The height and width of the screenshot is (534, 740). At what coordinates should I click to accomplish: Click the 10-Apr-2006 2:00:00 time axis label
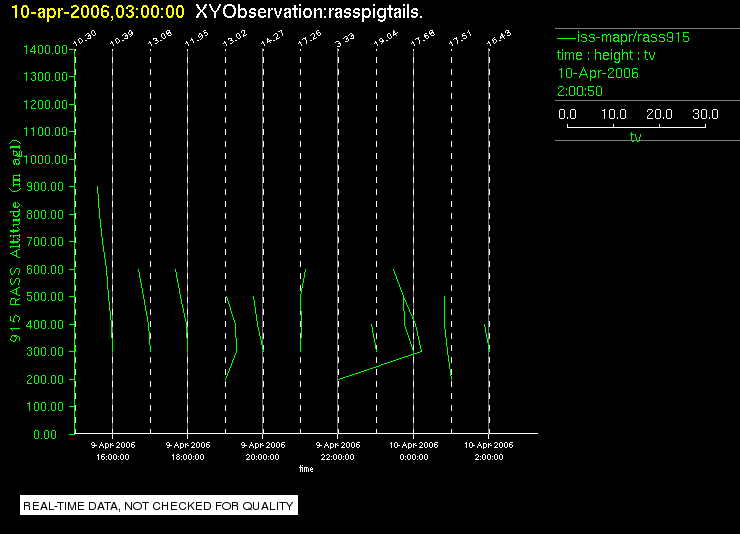[x=488, y=451]
